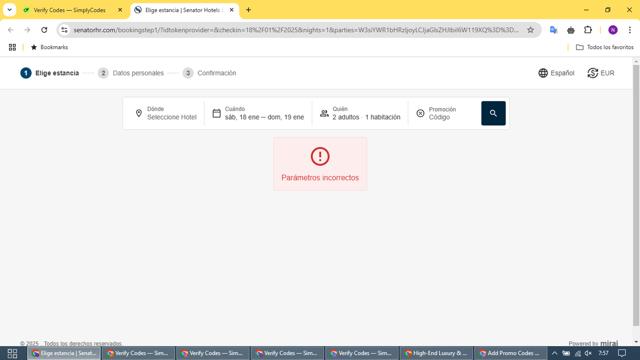Click the battery tray icon
Viewport: 640px width, 360px height.
[x=566, y=353]
